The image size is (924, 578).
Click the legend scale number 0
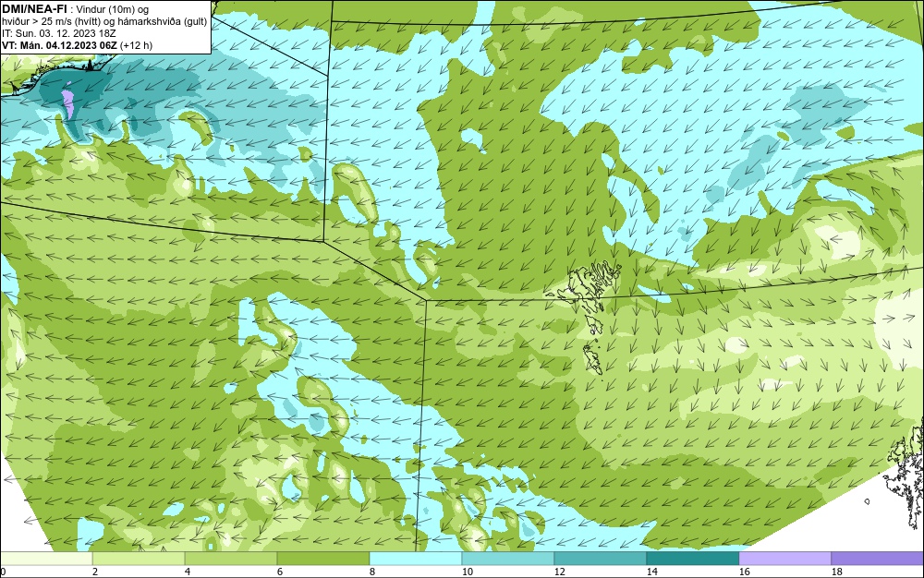coord(3,572)
